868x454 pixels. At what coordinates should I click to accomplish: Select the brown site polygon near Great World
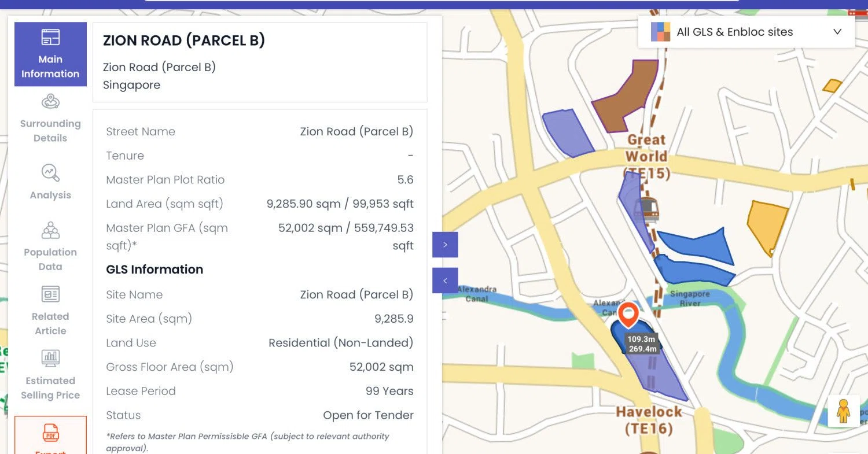coord(626,95)
